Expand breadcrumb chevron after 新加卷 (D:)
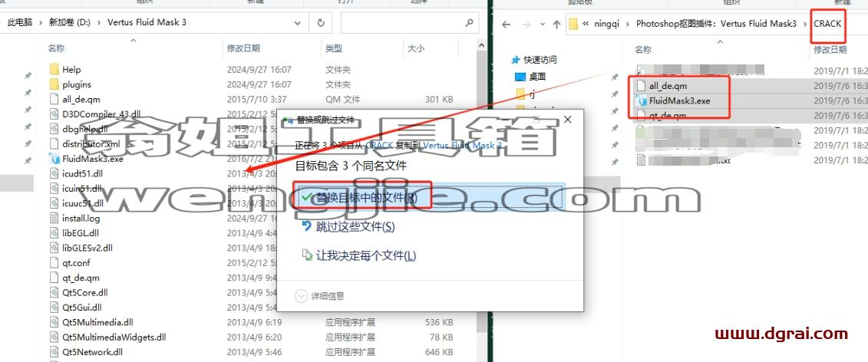Viewport: 868px width, 362px height. (x=99, y=23)
